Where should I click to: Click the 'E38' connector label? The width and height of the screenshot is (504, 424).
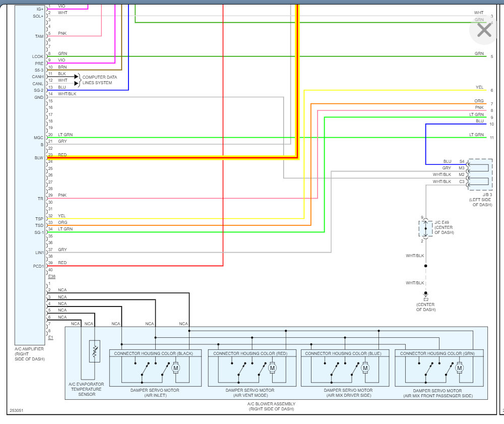tap(52, 276)
